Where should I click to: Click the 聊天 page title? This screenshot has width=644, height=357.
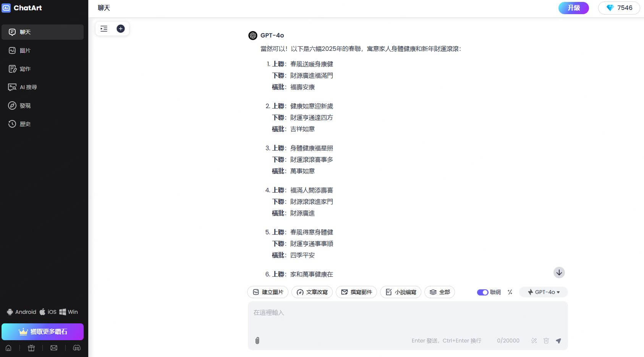104,8
